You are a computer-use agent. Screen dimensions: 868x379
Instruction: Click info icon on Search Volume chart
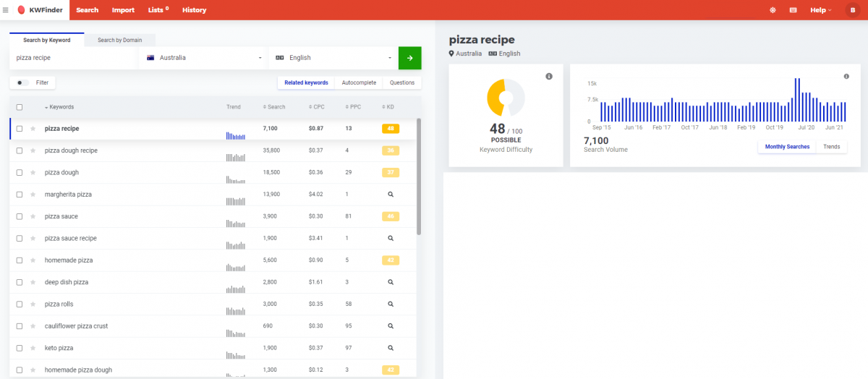click(846, 77)
